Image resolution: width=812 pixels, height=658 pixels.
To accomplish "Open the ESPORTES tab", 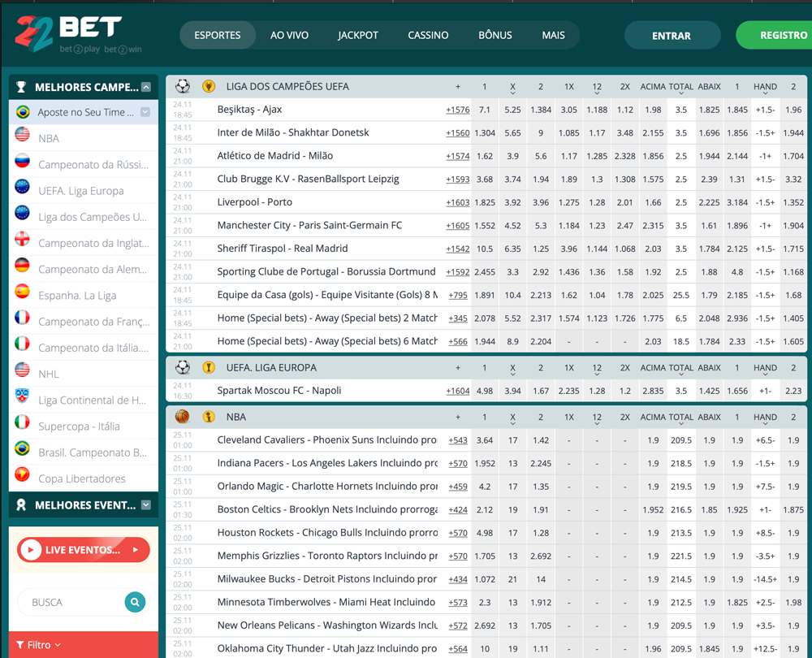I will pos(218,35).
